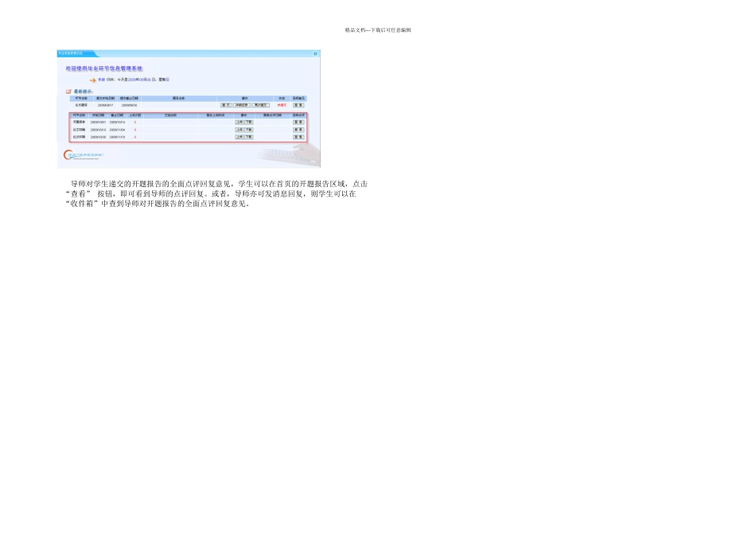Viewport: 756px width, 535px height.
Task: Click 上传 in the 论文终稿 row
Action: point(240,137)
